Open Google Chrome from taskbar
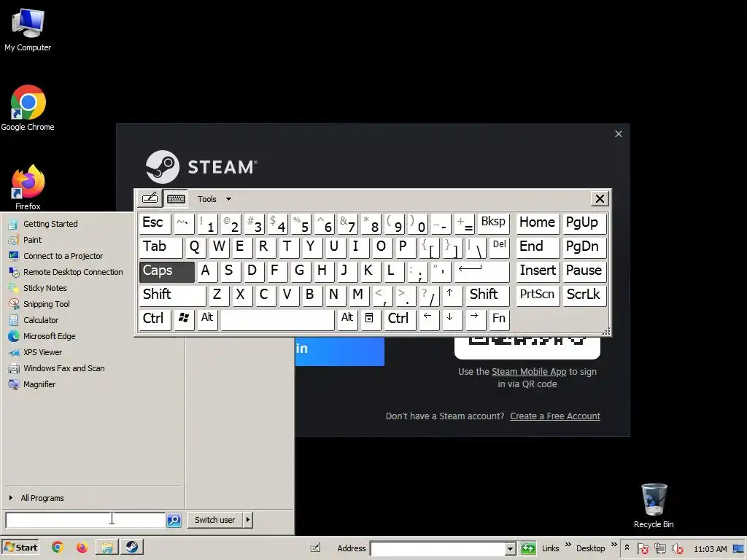 pos(58,548)
